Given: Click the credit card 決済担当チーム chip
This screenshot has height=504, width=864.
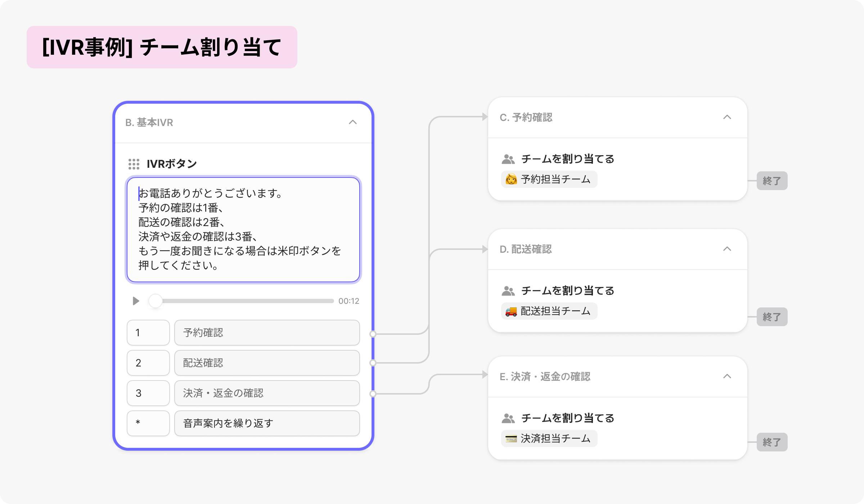Looking at the screenshot, I should (x=549, y=438).
